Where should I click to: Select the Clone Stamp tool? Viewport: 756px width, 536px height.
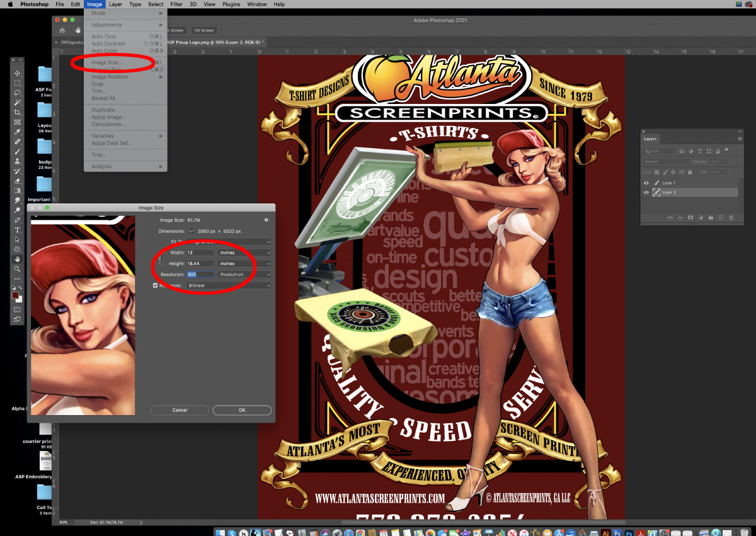pyautogui.click(x=18, y=161)
